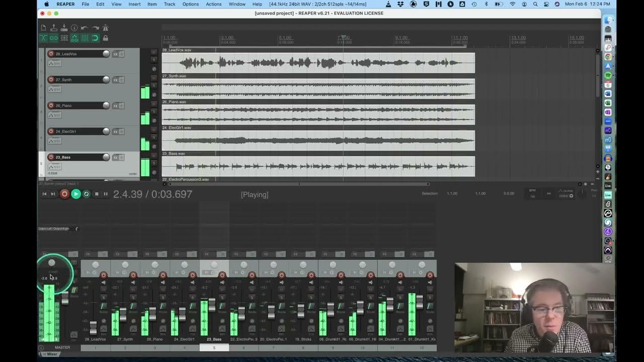
Task: Click the Undo arrow in toolbar
Action: pos(85,28)
